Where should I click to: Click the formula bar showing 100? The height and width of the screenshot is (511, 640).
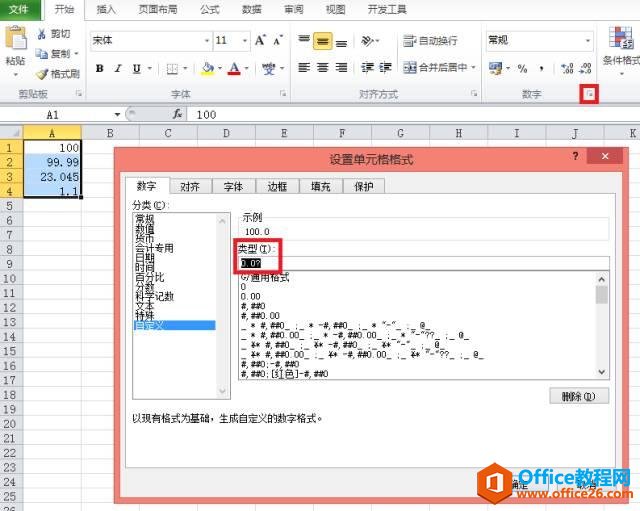pos(412,115)
